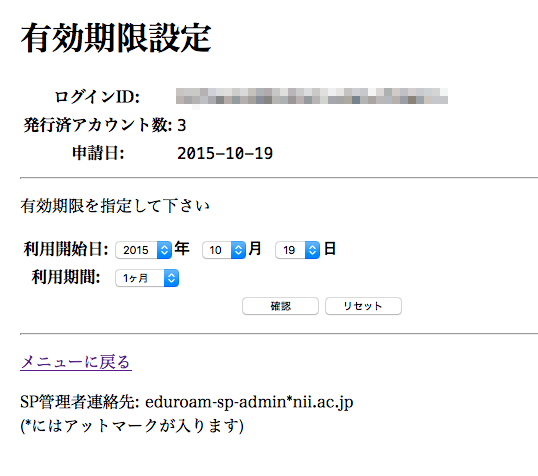Viewport: 538px width, 476px height.
Task: Follow the メニューに戻る link
Action: [x=76, y=362]
